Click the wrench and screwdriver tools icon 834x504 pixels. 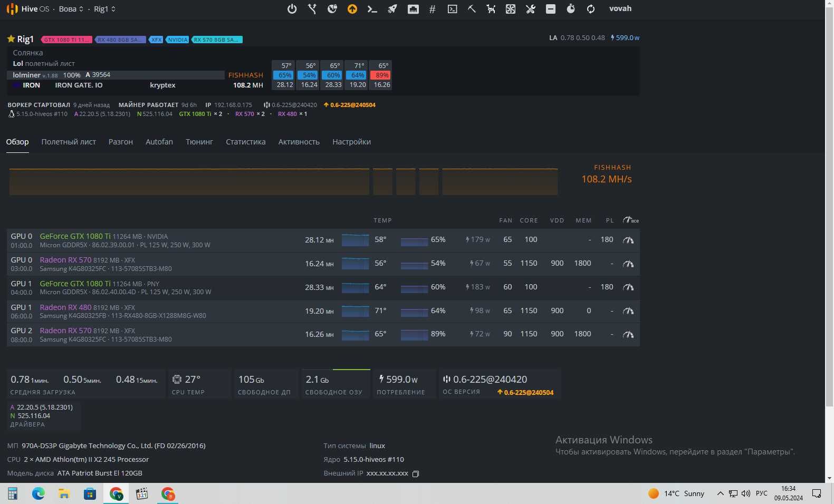click(531, 9)
